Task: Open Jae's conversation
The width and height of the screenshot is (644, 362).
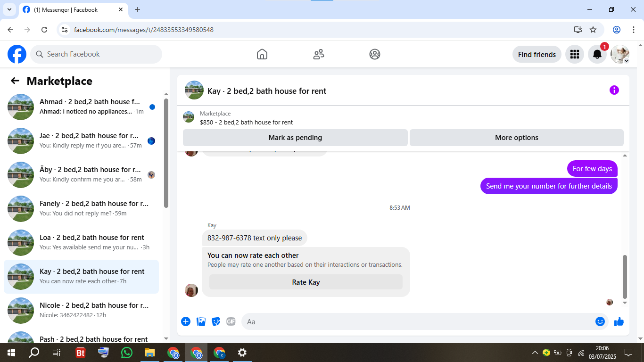Action: [81, 141]
